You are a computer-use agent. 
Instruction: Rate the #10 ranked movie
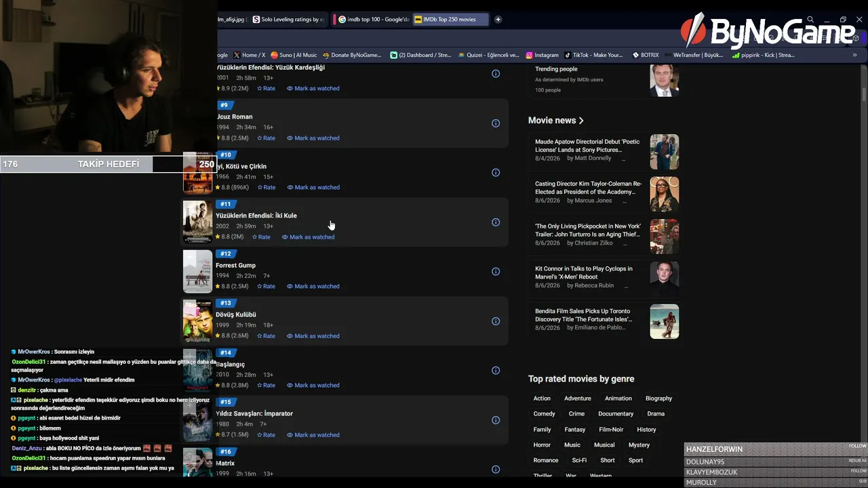point(266,188)
